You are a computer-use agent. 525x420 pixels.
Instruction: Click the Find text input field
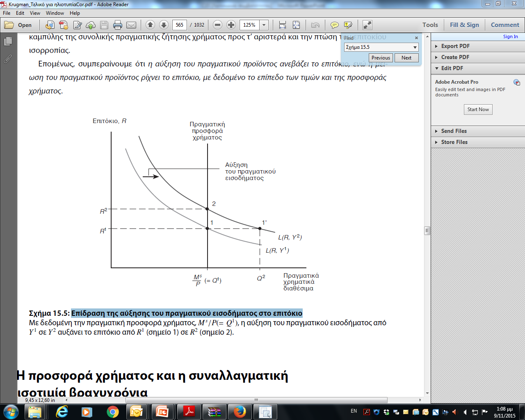tap(377, 47)
